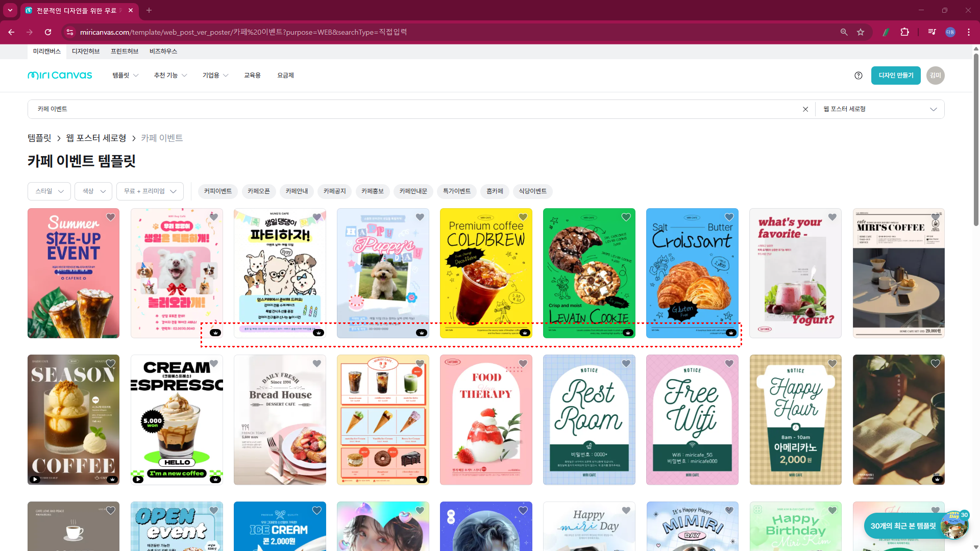980x551 pixels.
Task: Open the Chrome profile icon in toolbar
Action: (x=950, y=32)
